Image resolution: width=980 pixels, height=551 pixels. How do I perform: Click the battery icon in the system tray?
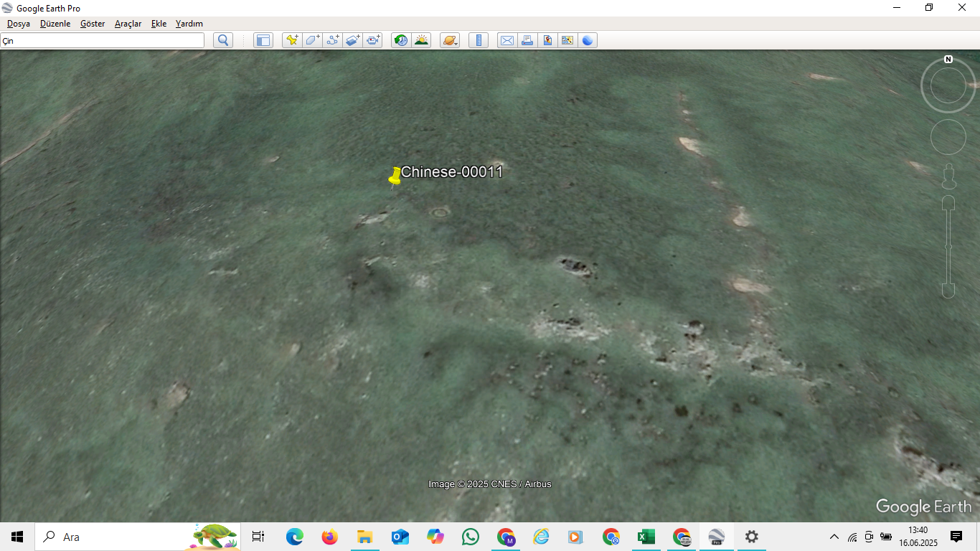pos(886,537)
